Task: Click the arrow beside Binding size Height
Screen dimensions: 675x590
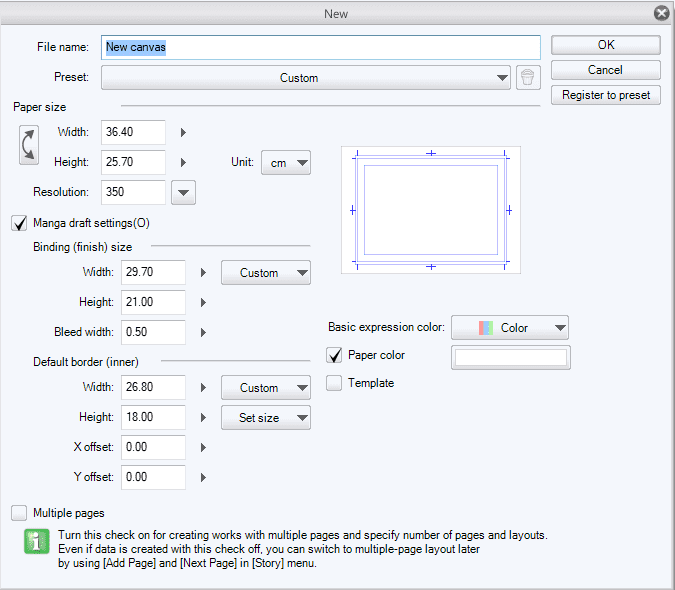Action: [203, 302]
